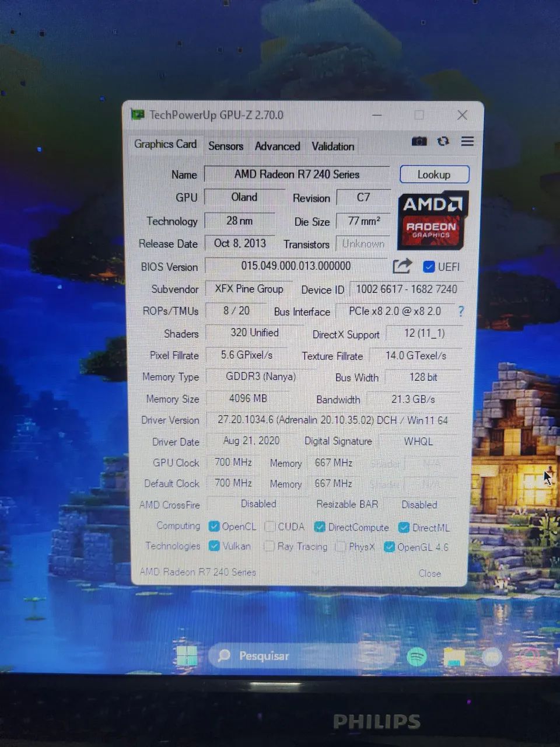Click the GPU Clock value 700 MHz

(233, 463)
